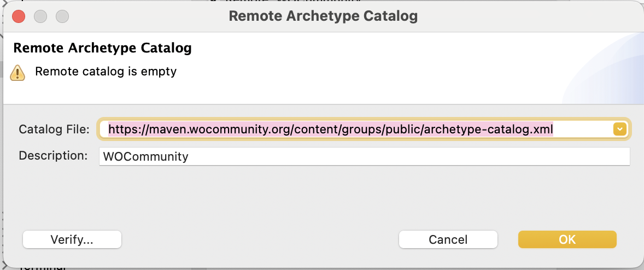644x270 pixels.
Task: Open the Catalog File dropdown arrow
Action: click(x=619, y=130)
